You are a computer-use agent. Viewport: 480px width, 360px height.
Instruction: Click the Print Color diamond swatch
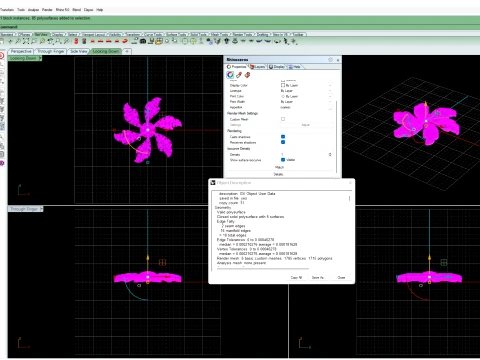pyautogui.click(x=283, y=96)
